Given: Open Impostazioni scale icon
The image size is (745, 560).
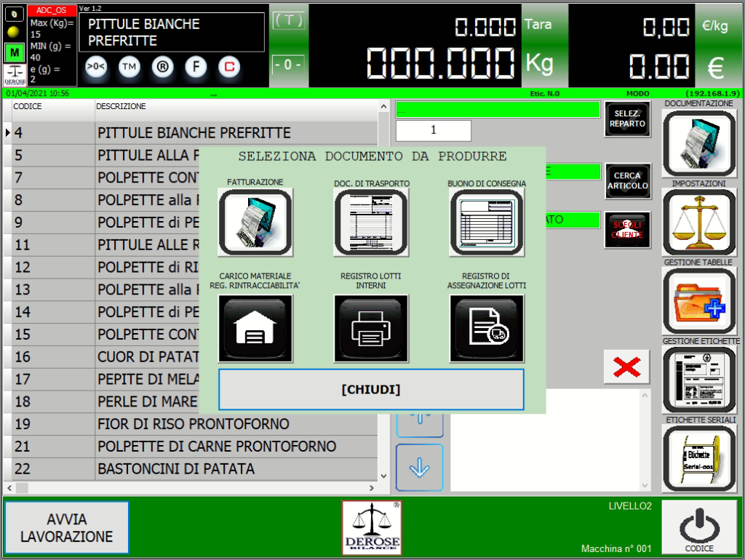Looking at the screenshot, I should click(x=698, y=222).
